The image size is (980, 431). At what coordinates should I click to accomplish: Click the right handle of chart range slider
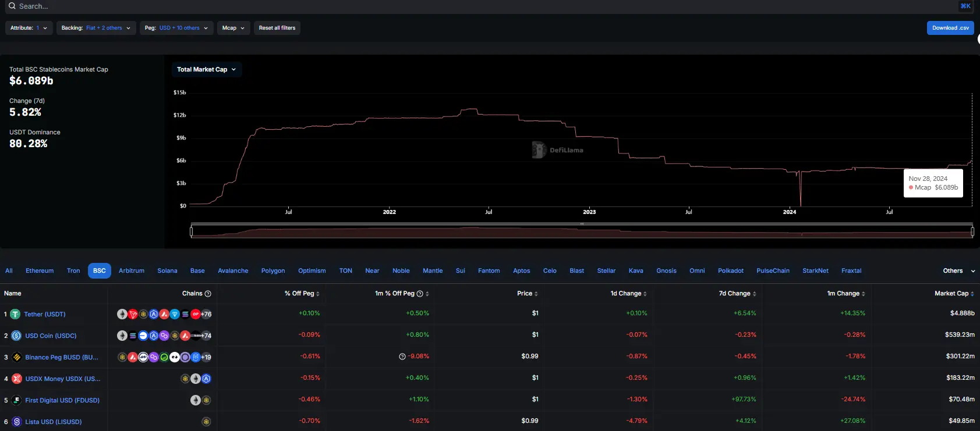click(x=972, y=231)
